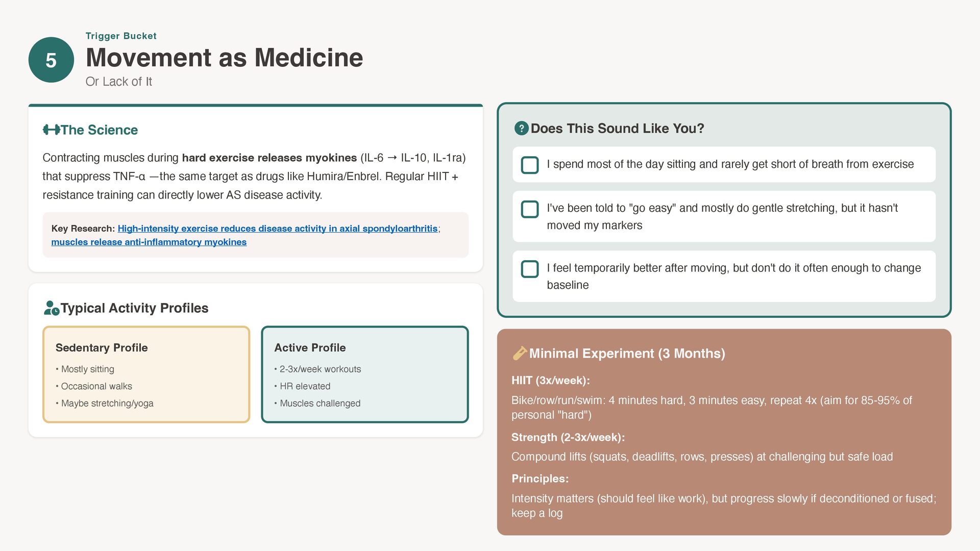The image size is (980, 551).
Task: Click the pencil icon beside Minimal Experiment
Action: 519,353
